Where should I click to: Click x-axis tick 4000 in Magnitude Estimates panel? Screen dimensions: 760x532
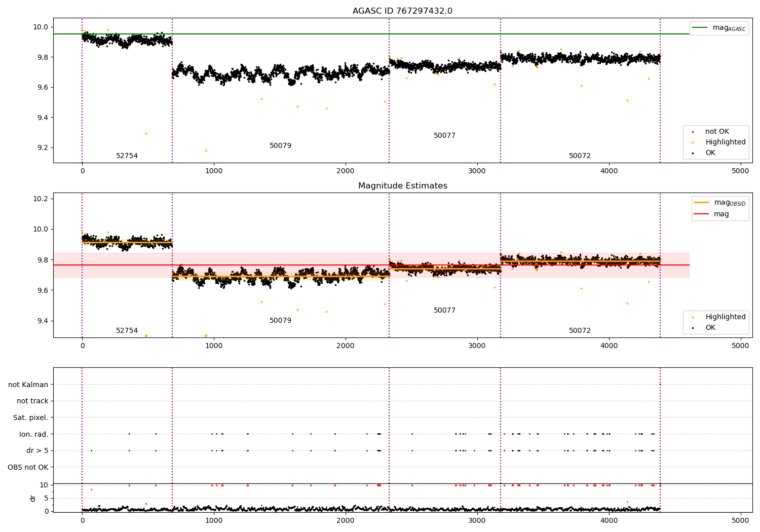pos(609,346)
